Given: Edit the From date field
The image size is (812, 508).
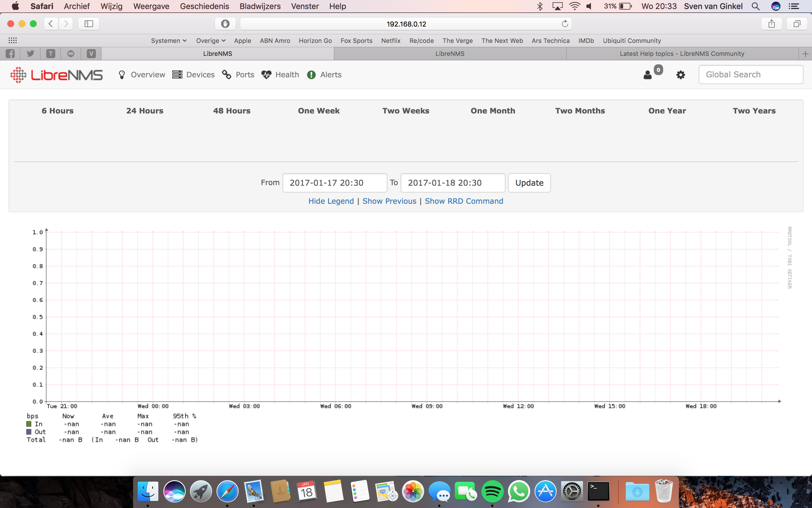Looking at the screenshot, I should click(335, 183).
